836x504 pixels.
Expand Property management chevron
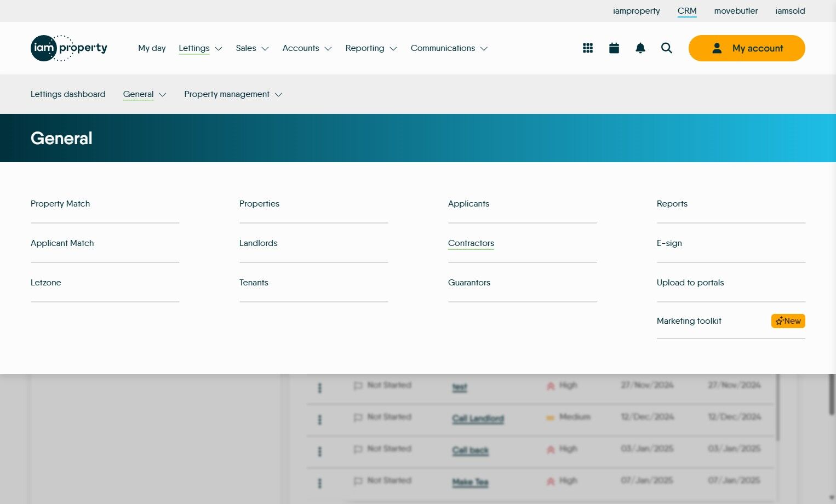click(278, 95)
